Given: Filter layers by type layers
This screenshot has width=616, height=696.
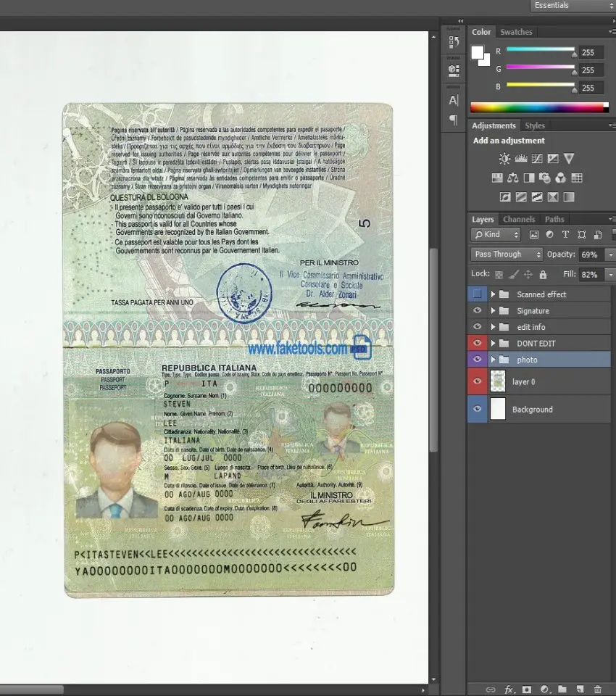Looking at the screenshot, I should tap(566, 235).
